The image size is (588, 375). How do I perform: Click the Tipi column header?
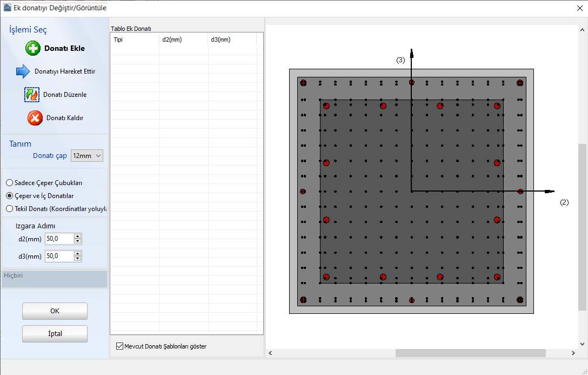tap(134, 40)
